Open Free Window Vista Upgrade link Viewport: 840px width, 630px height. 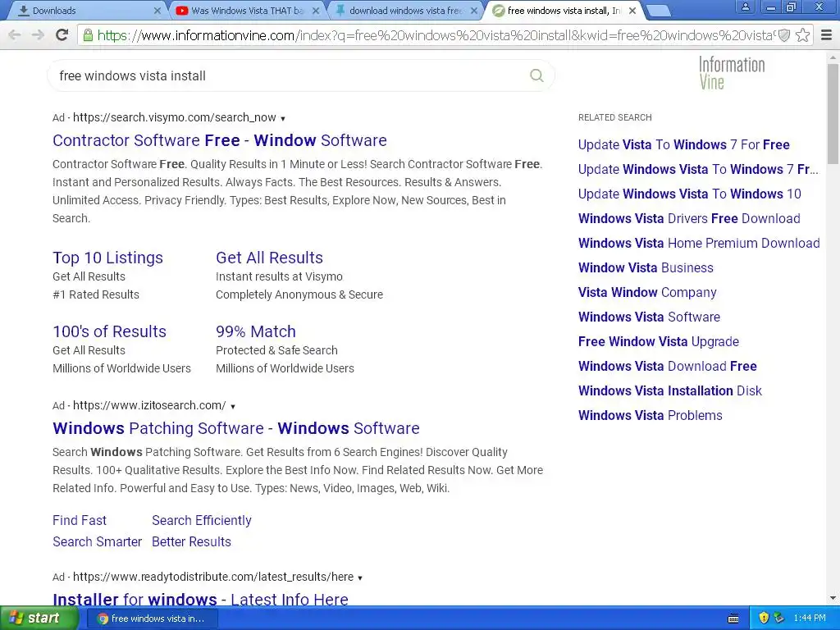click(659, 342)
